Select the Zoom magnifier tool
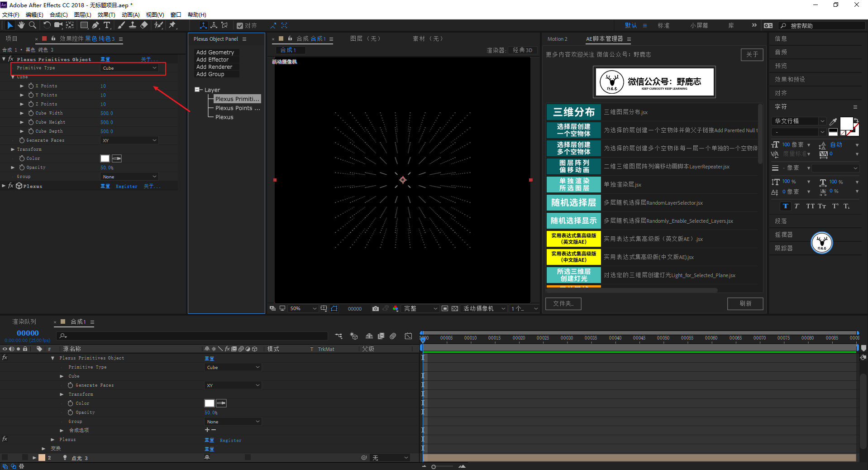 click(x=33, y=25)
